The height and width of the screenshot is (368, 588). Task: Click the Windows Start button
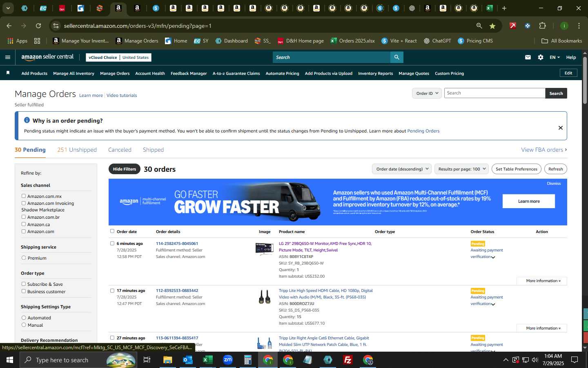(x=10, y=360)
